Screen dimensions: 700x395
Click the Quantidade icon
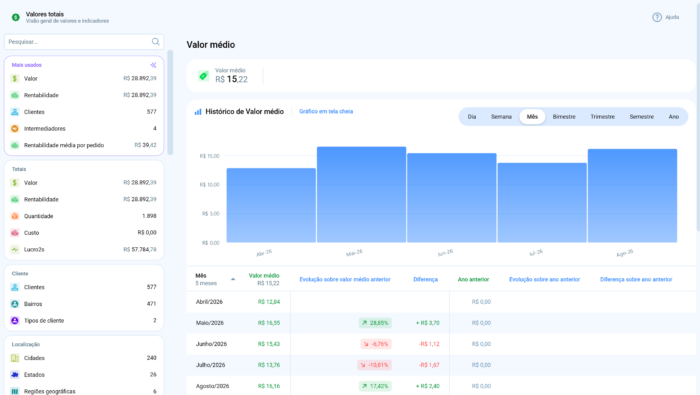coord(15,216)
